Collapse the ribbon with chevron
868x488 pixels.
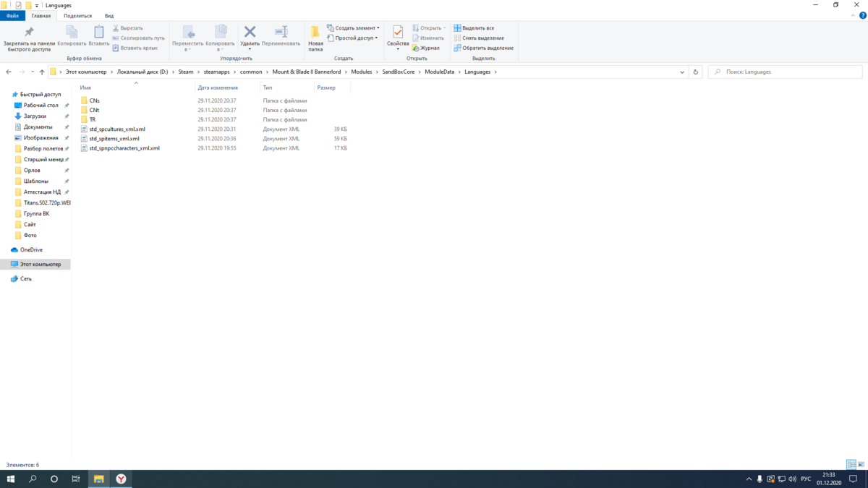coord(852,15)
